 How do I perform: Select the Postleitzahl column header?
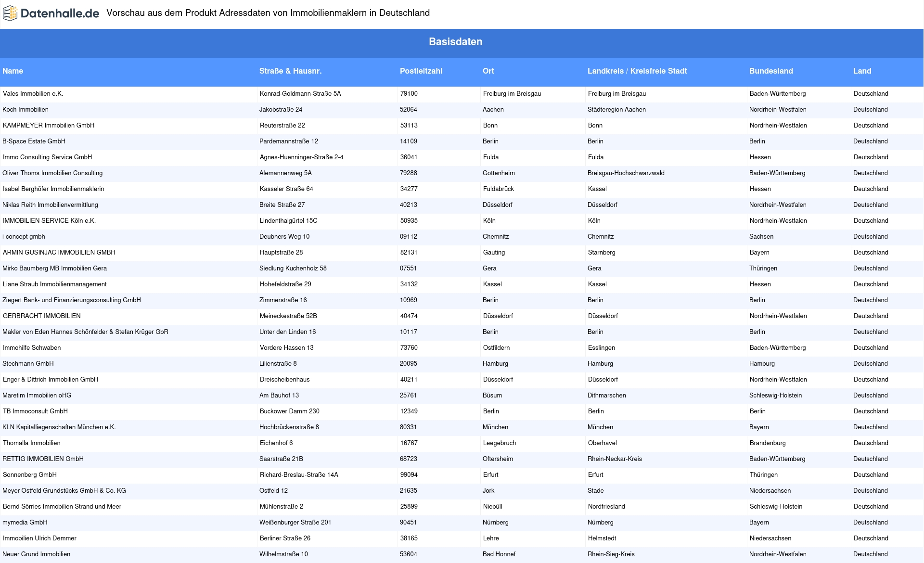[421, 71]
